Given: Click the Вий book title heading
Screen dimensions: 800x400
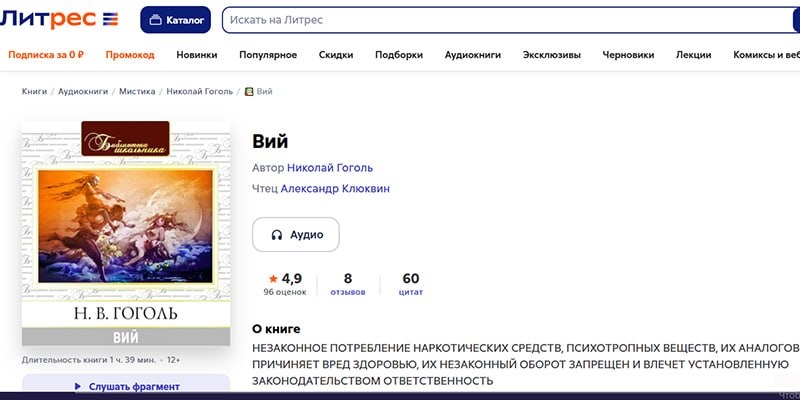Looking at the screenshot, I should (x=270, y=141).
